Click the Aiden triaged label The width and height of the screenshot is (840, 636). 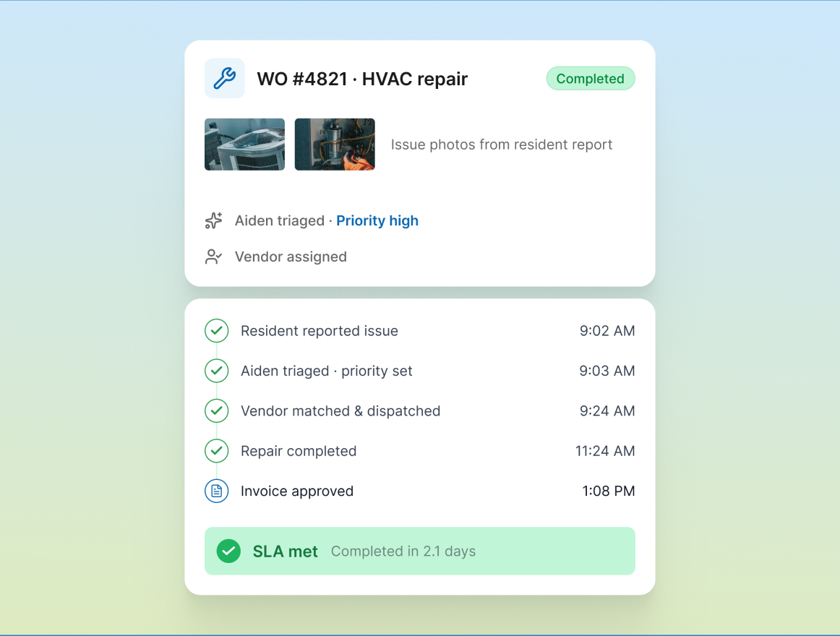[280, 220]
